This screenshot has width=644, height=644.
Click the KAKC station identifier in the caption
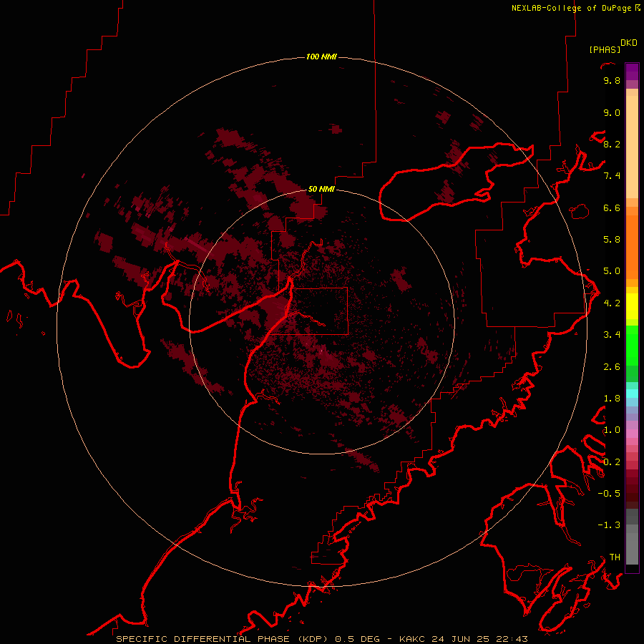[x=413, y=639]
